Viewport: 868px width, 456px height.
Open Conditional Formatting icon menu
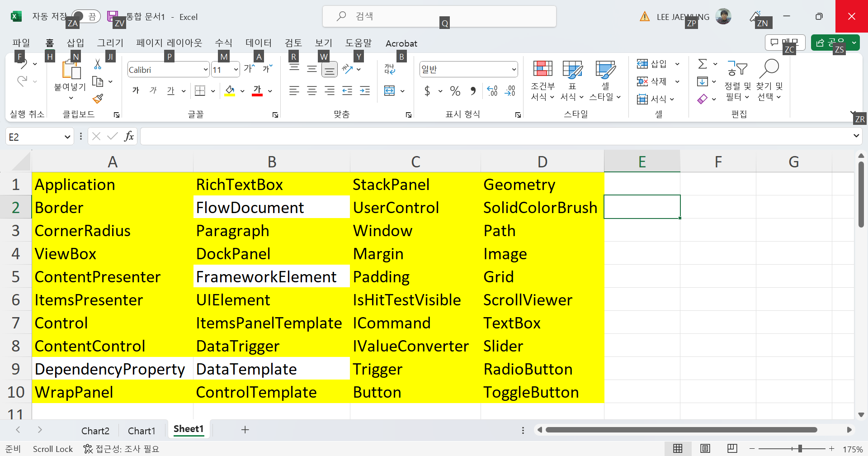pyautogui.click(x=542, y=80)
